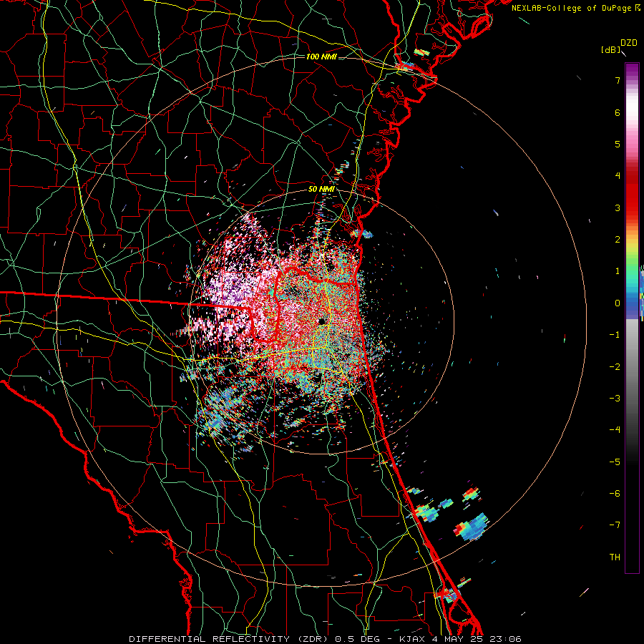Click the "-1" value on the color scale
Viewport: 644px width, 644px height.
(615, 335)
